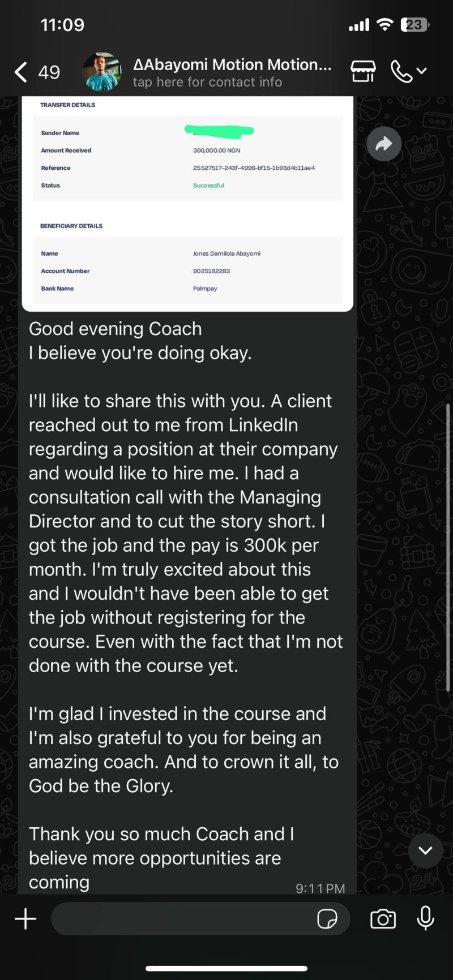Launch the camera from message bar
The height and width of the screenshot is (980, 453).
(x=383, y=919)
